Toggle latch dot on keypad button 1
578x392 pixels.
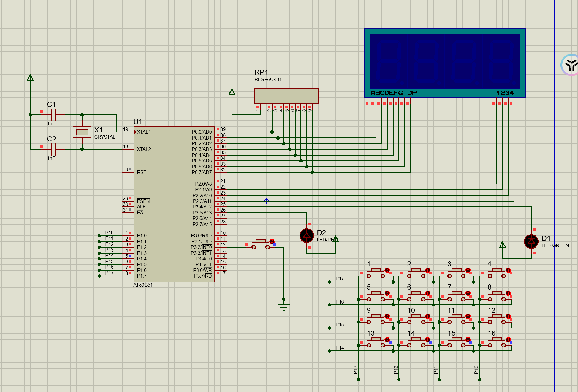(x=387, y=270)
